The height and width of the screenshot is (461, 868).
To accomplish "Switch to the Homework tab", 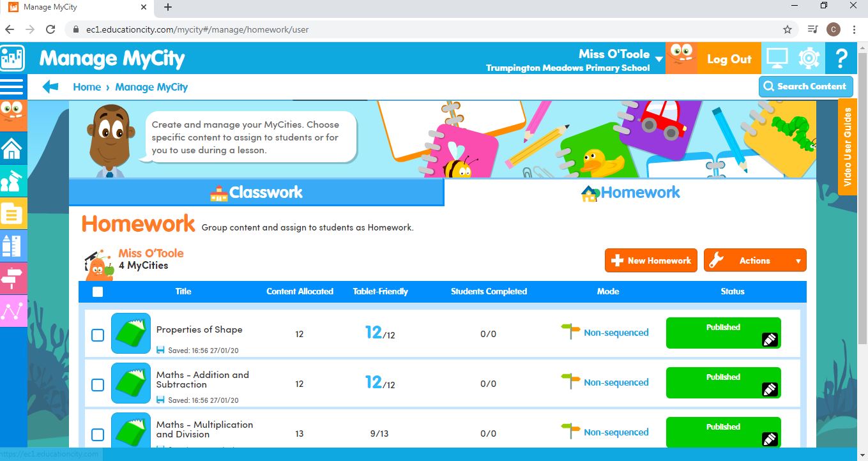I will (x=630, y=192).
